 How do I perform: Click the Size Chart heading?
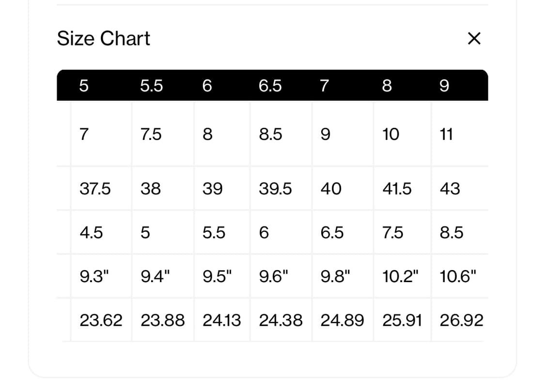(104, 39)
